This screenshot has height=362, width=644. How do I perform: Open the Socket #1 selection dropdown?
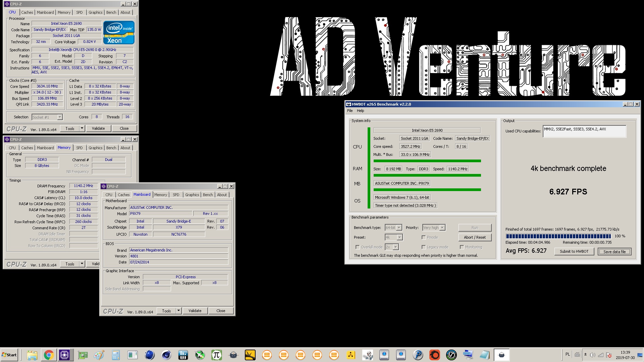point(60,117)
